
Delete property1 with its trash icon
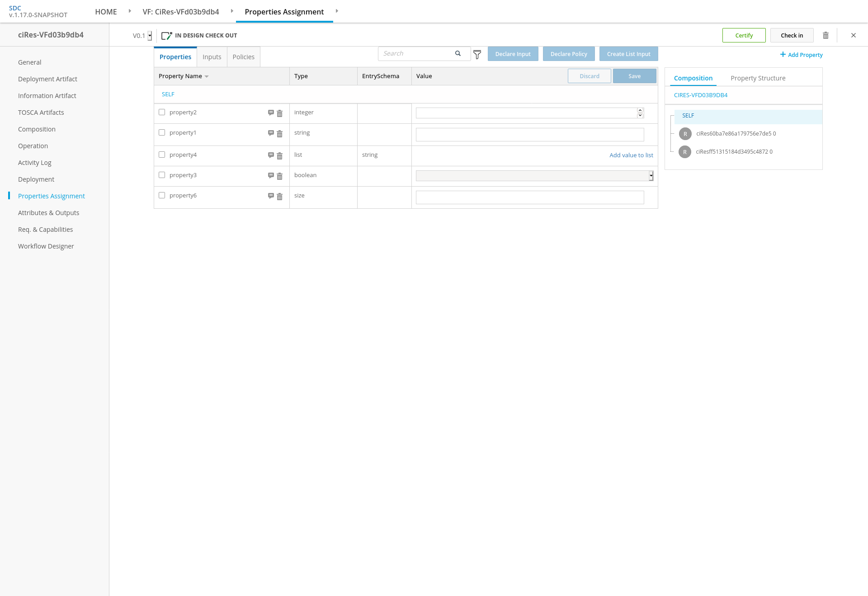(280, 134)
